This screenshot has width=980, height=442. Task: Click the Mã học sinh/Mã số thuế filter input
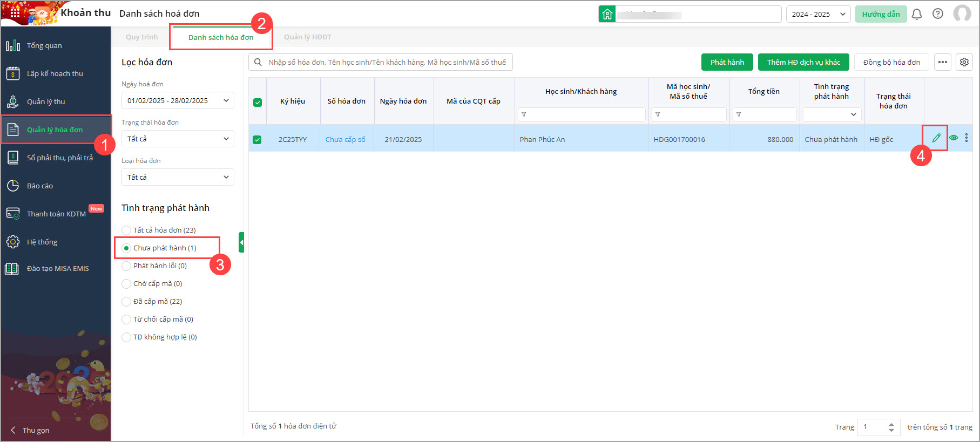pos(689,114)
